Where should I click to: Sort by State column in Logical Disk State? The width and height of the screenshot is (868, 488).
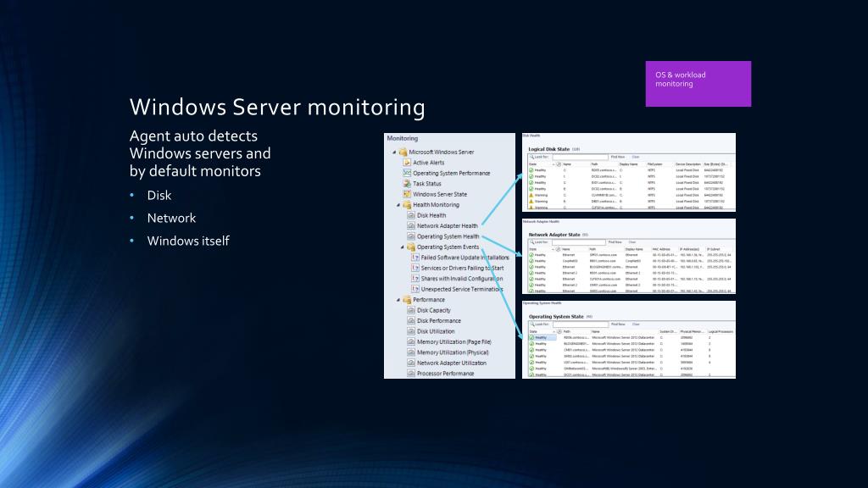coord(533,164)
